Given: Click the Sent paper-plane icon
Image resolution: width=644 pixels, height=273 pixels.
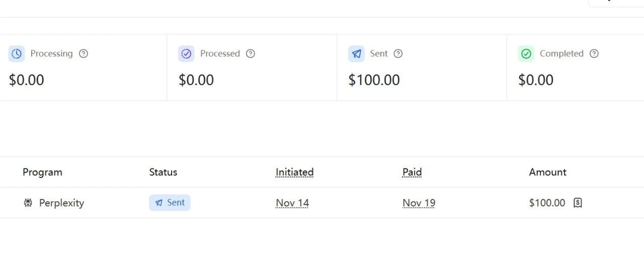Looking at the screenshot, I should click(356, 54).
